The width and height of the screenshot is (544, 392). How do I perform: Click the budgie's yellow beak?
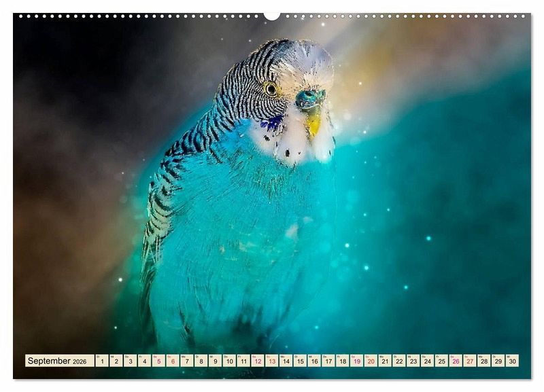(x=313, y=122)
